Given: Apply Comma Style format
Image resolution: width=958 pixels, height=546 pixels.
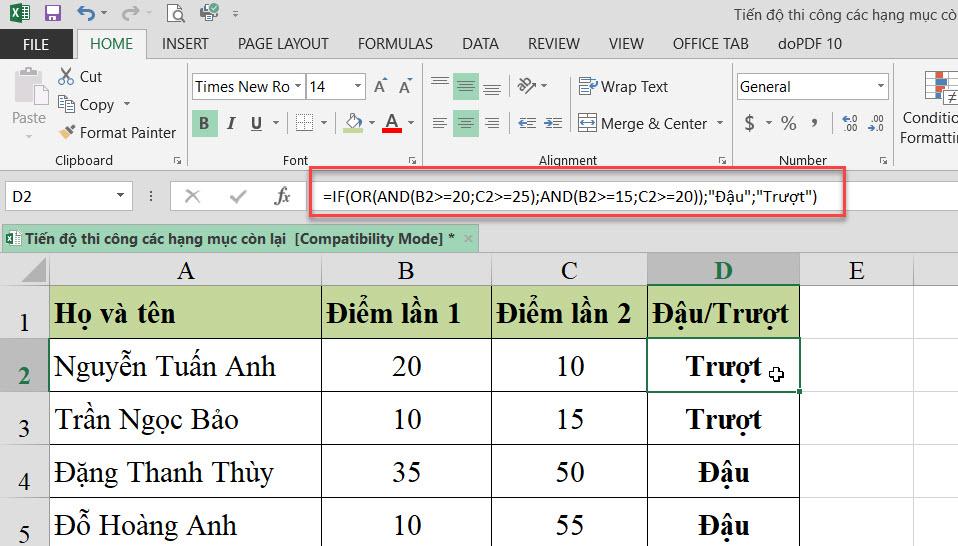Looking at the screenshot, I should pos(814,123).
